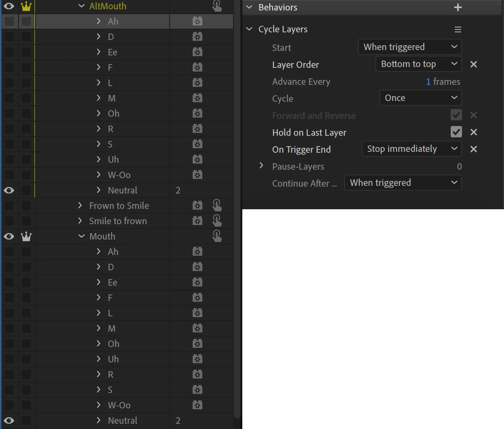Expand the AltMouth M layer
The image size is (504, 429).
coord(99,98)
